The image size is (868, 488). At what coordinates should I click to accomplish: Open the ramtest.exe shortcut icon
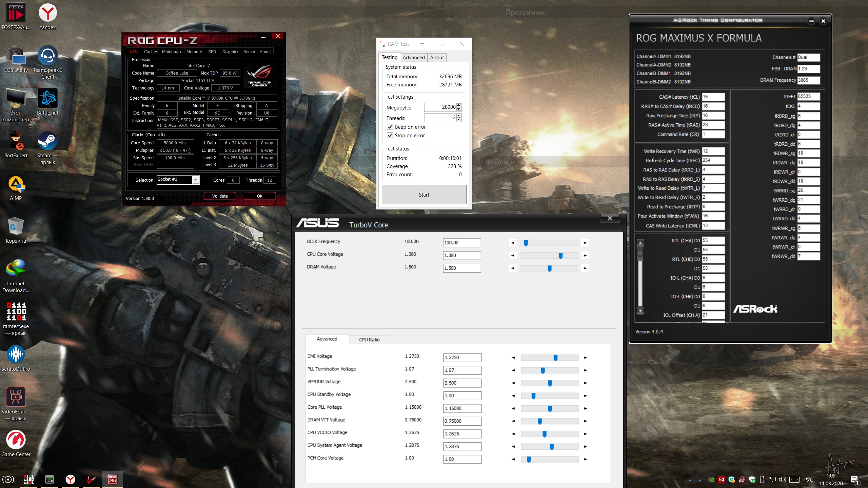(x=16, y=312)
